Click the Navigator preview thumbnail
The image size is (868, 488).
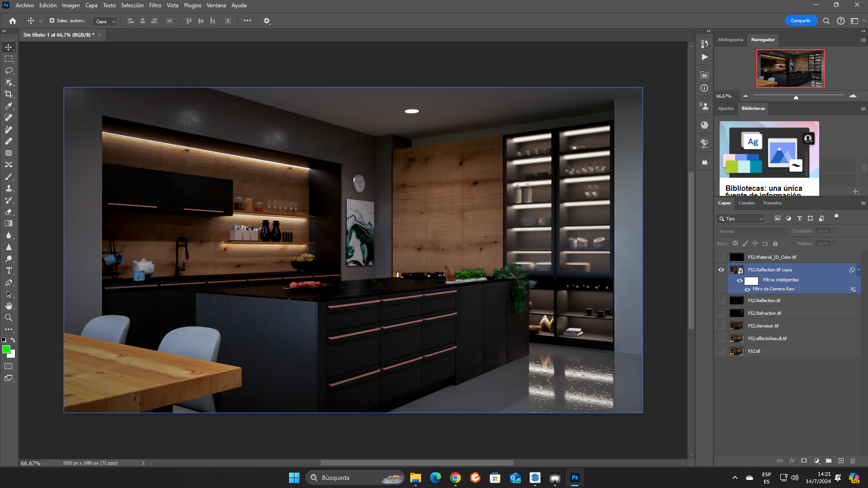tap(790, 68)
